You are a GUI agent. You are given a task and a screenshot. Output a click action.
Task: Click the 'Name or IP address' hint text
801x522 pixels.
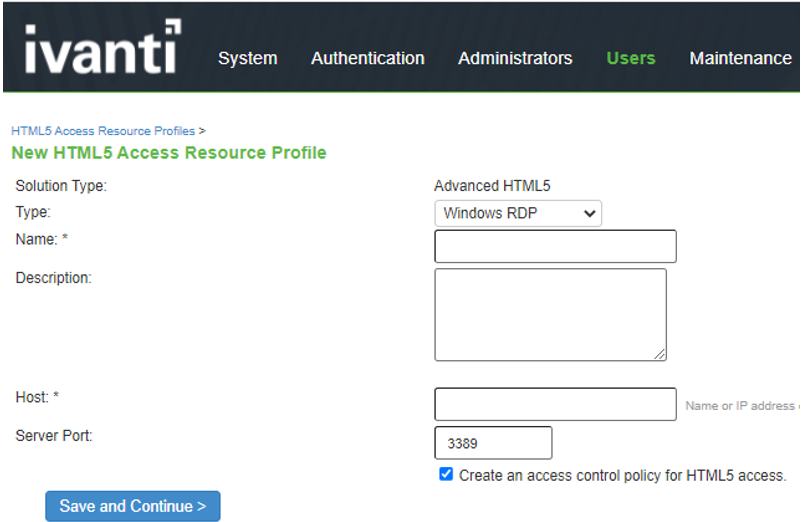pos(742,406)
